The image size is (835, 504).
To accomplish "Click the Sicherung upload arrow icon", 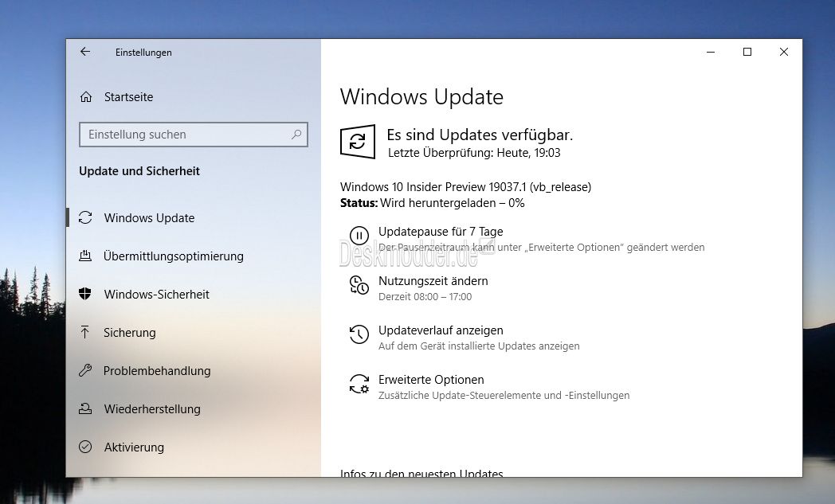I will tap(85, 332).
